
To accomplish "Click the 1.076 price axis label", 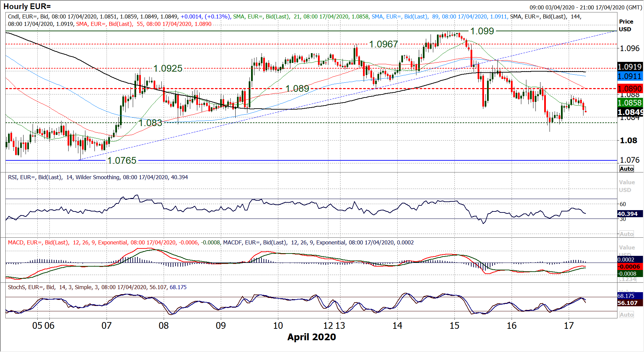I will (630, 160).
